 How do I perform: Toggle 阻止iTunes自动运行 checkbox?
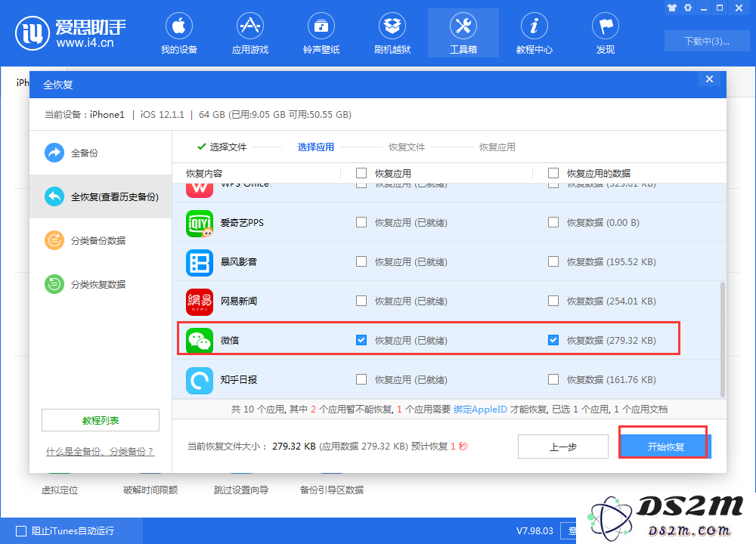click(x=21, y=531)
